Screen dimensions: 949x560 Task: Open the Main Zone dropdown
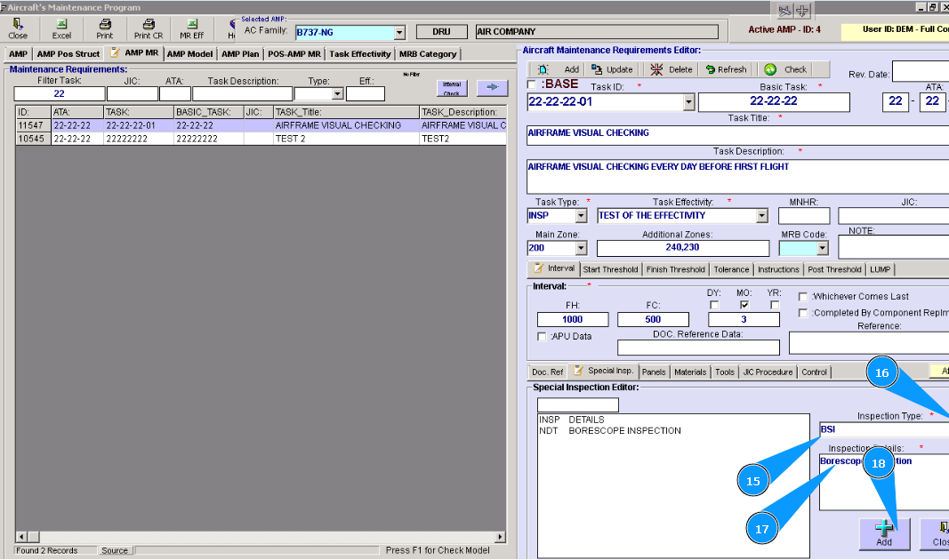click(x=581, y=248)
